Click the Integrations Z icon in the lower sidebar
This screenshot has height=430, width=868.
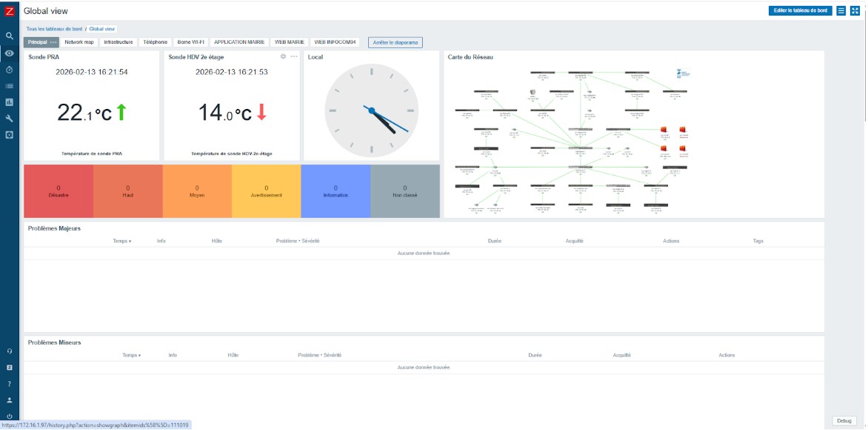[10, 368]
